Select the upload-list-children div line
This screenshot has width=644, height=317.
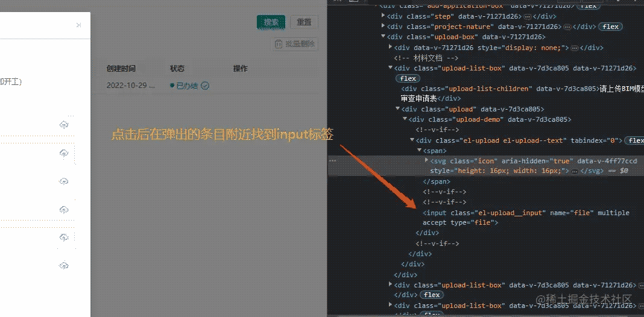(522, 93)
